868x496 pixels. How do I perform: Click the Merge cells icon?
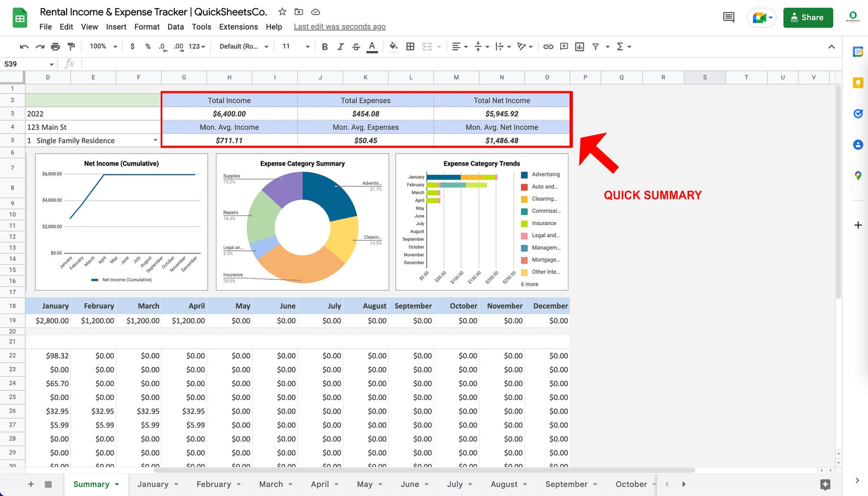(x=427, y=47)
